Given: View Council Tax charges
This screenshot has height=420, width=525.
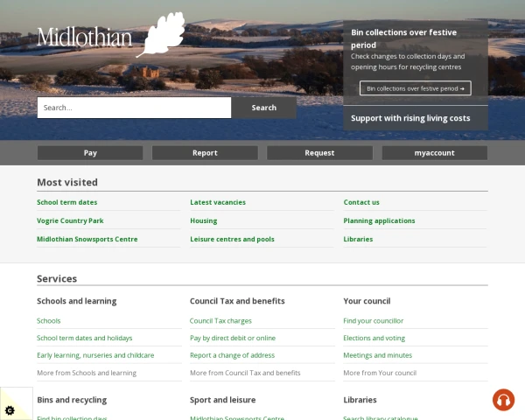Looking at the screenshot, I should tap(220, 321).
